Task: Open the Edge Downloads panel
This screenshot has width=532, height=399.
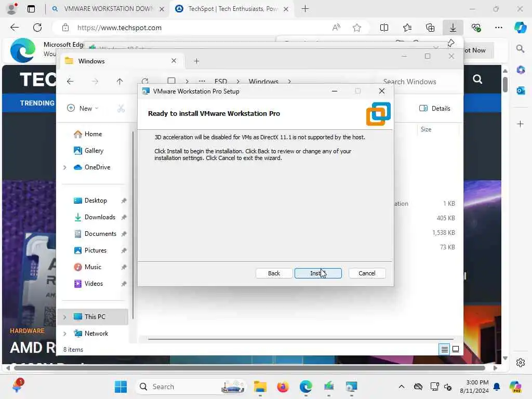Action: pyautogui.click(x=453, y=28)
